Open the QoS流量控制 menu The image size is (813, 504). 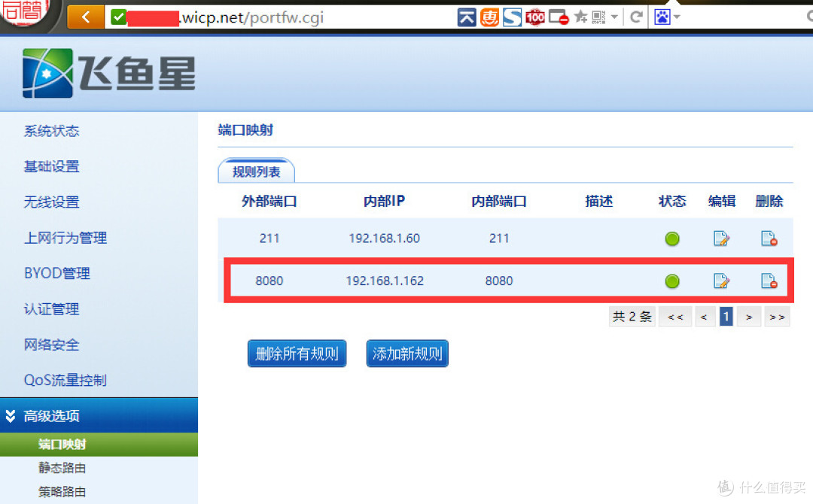(65, 380)
